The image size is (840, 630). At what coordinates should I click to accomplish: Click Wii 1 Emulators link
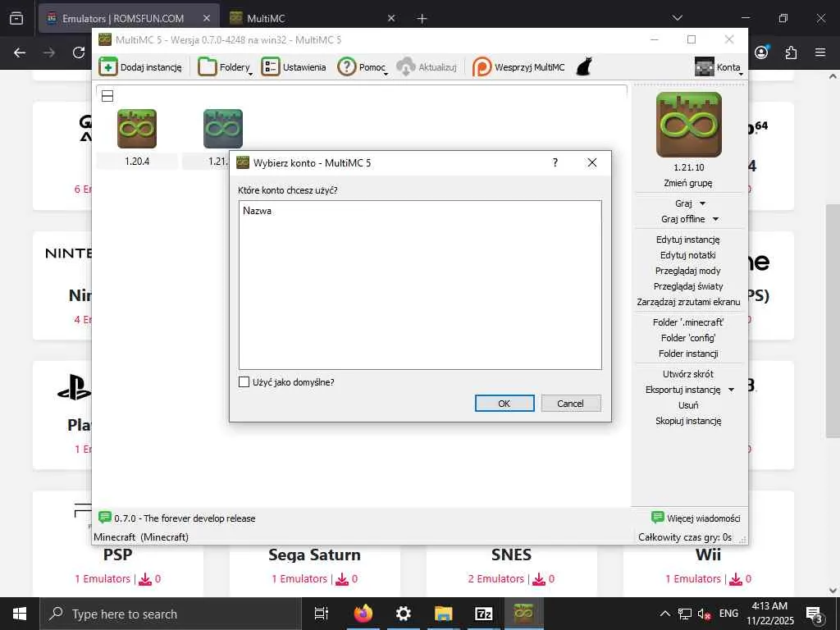pos(693,578)
